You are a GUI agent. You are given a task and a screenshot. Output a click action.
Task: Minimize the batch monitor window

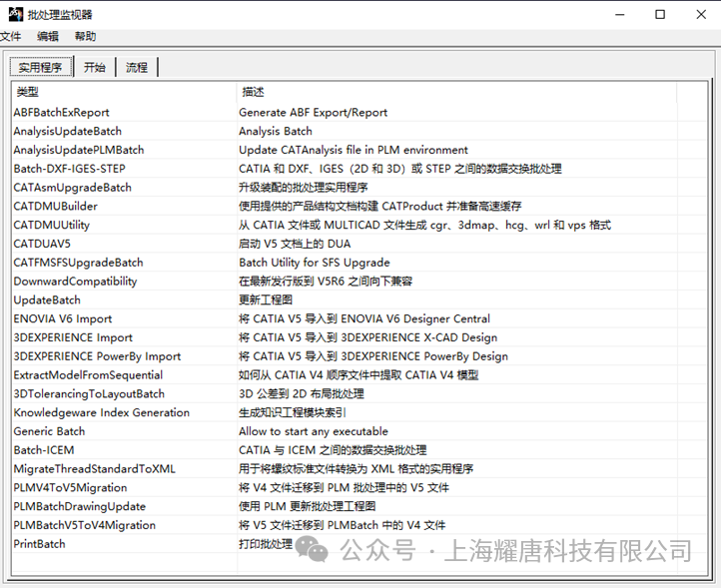pos(620,15)
